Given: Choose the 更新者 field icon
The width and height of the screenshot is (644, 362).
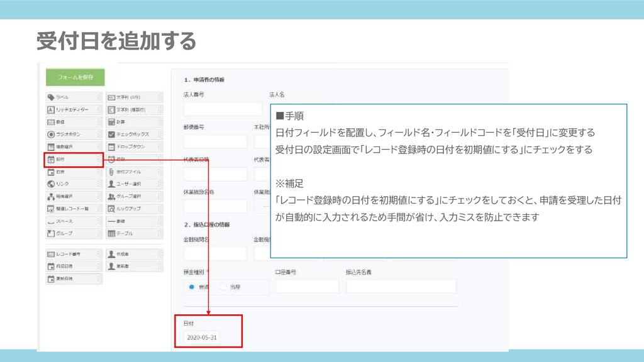Looking at the screenshot, I should (x=111, y=266).
